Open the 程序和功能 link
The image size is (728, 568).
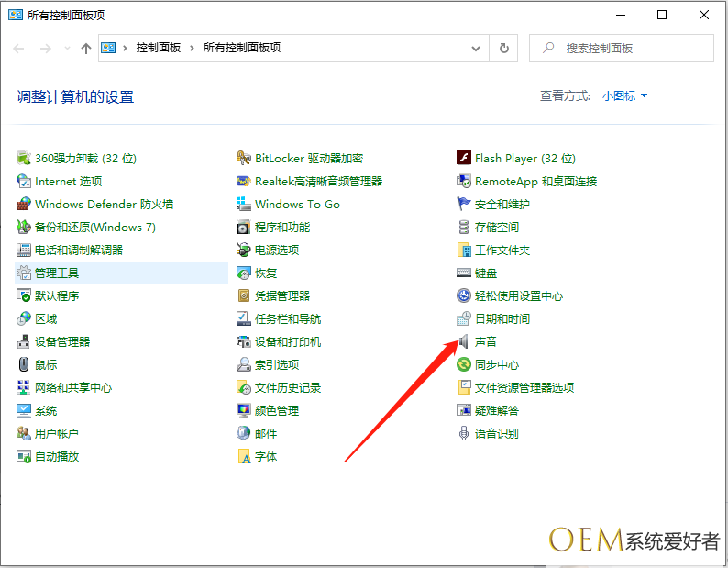coord(282,227)
